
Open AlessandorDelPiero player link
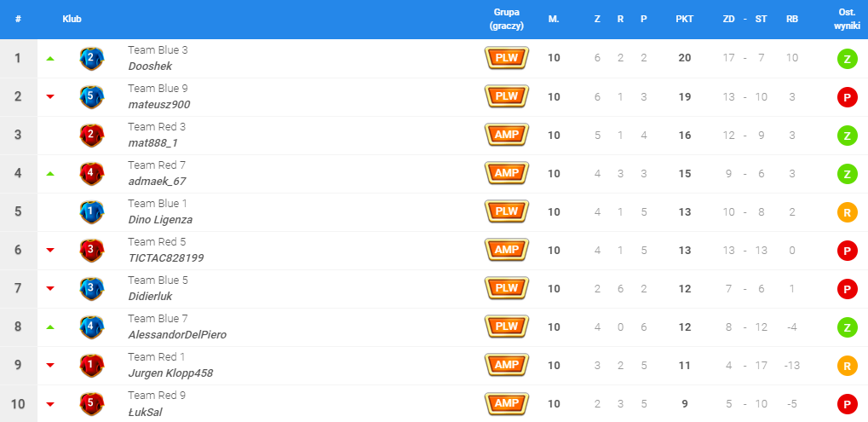(177, 334)
